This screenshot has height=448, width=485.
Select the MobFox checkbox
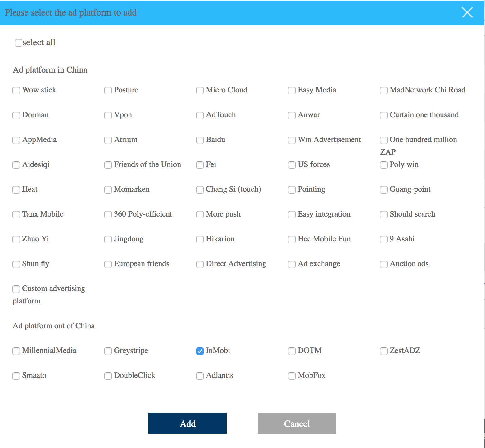click(292, 376)
